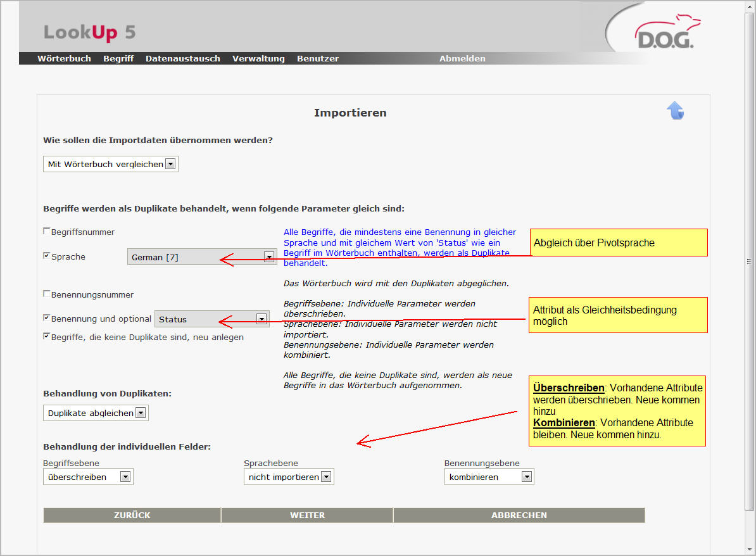
Task: Click the vertical scrollbar thumb
Action: [x=749, y=262]
